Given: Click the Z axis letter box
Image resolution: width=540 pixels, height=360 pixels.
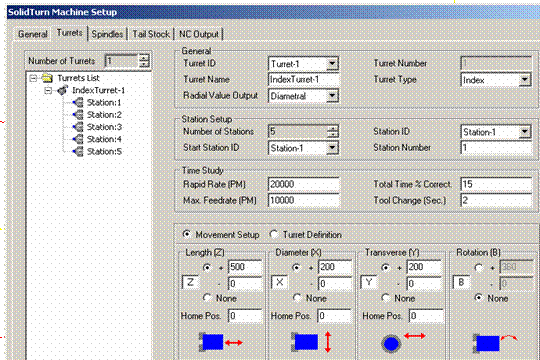Looking at the screenshot, I should [190, 282].
